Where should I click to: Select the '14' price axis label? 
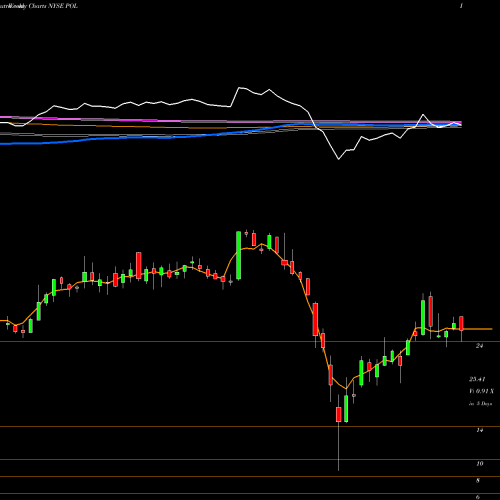tap(479, 430)
